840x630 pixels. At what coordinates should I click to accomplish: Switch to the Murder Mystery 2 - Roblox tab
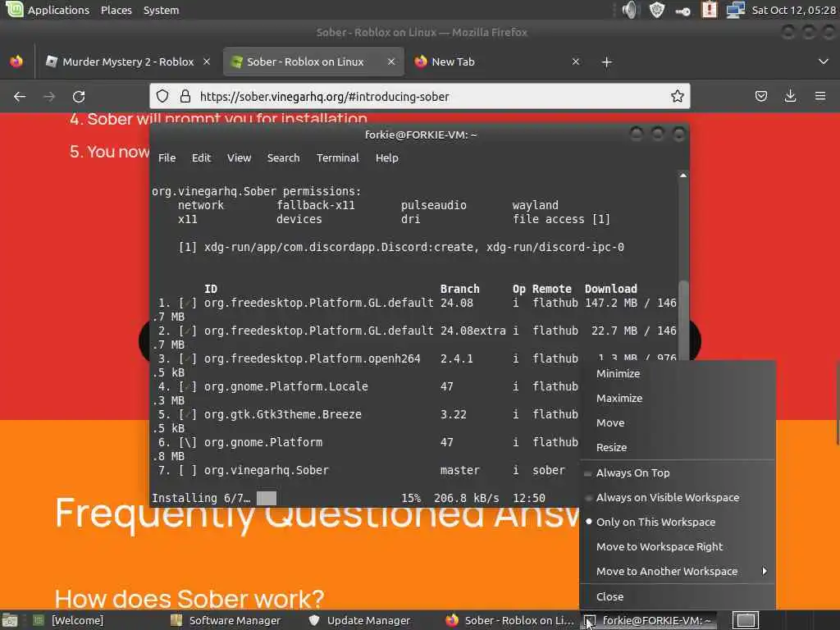(x=127, y=62)
